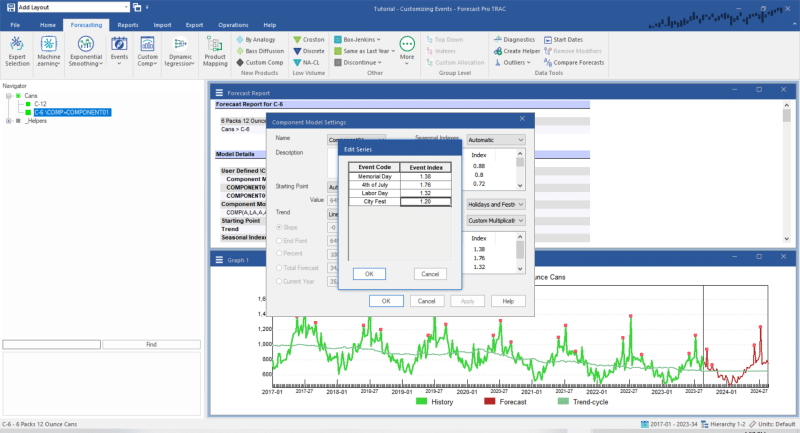800x433 pixels.
Task: Open Same as Last Year dropdown
Action: tap(365, 51)
